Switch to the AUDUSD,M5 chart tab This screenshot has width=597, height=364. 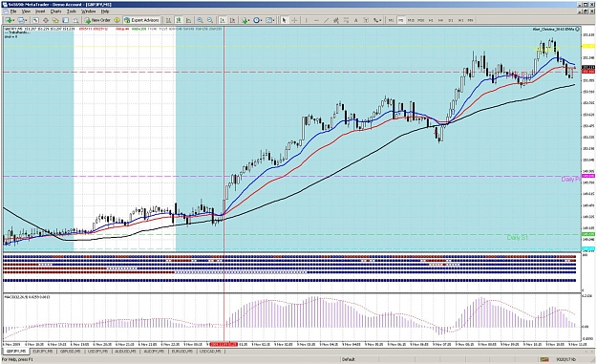coord(125,351)
